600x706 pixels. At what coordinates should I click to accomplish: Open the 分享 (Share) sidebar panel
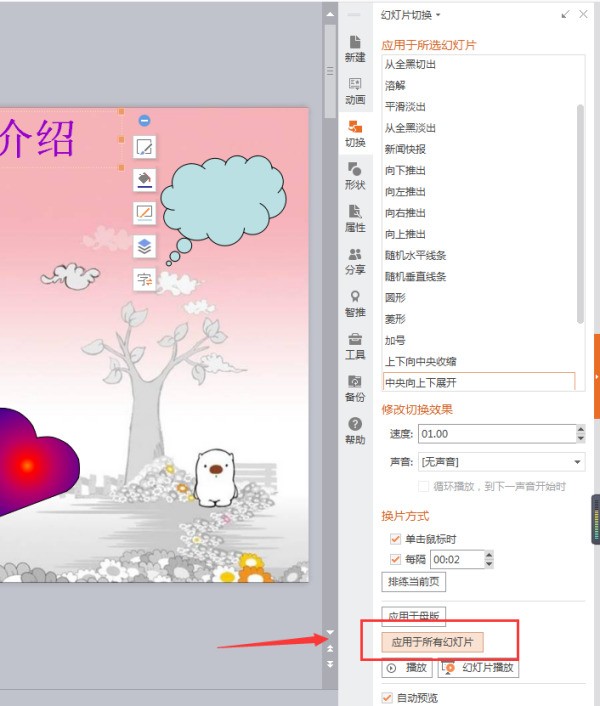pyautogui.click(x=355, y=261)
